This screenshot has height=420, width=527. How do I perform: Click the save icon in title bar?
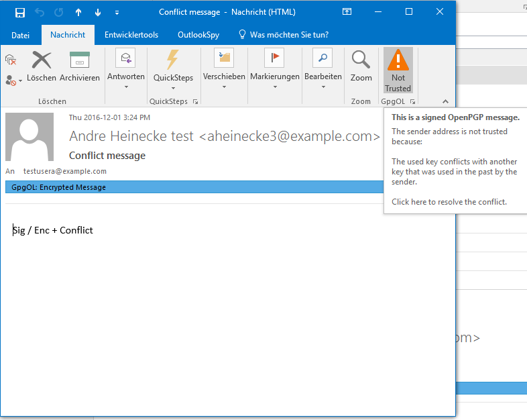pos(20,12)
